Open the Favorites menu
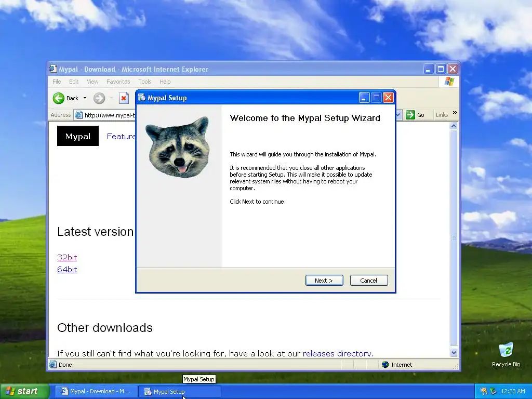532x399 pixels. (x=118, y=82)
